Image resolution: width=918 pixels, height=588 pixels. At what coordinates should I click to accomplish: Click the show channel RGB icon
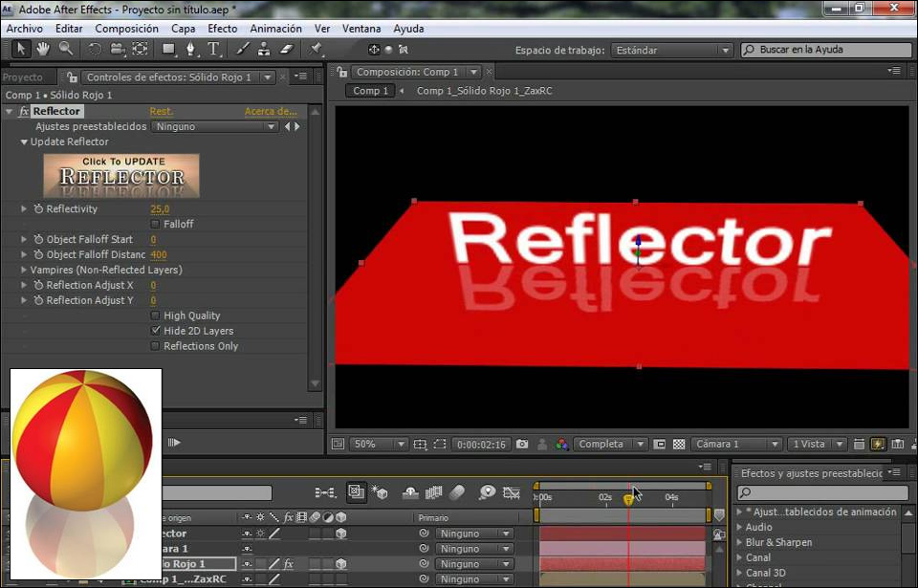pos(562,445)
